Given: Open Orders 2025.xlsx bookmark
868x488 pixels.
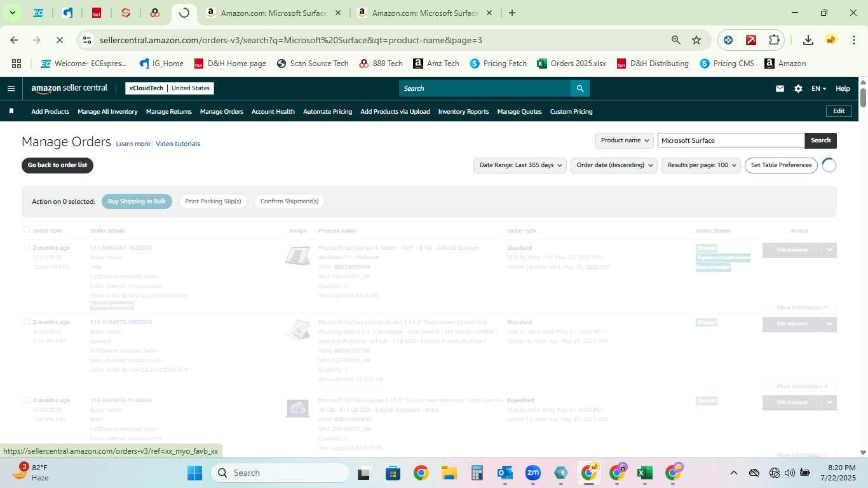Looking at the screenshot, I should 572,64.
